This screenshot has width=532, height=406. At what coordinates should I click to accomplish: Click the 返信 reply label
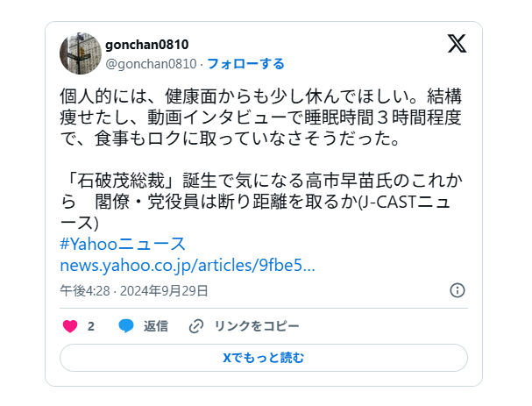[x=156, y=326]
